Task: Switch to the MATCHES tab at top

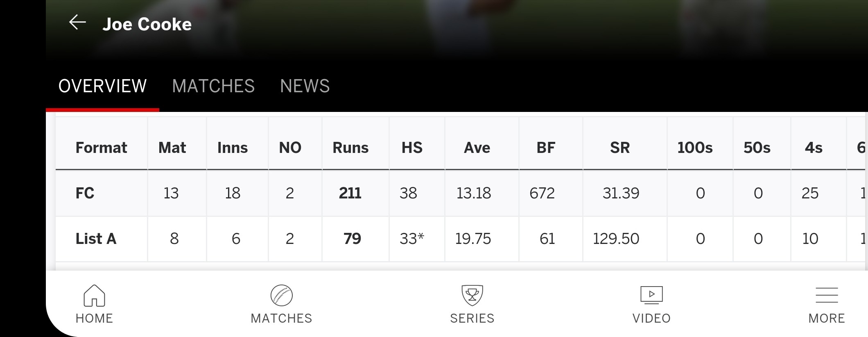Action: coord(213,86)
